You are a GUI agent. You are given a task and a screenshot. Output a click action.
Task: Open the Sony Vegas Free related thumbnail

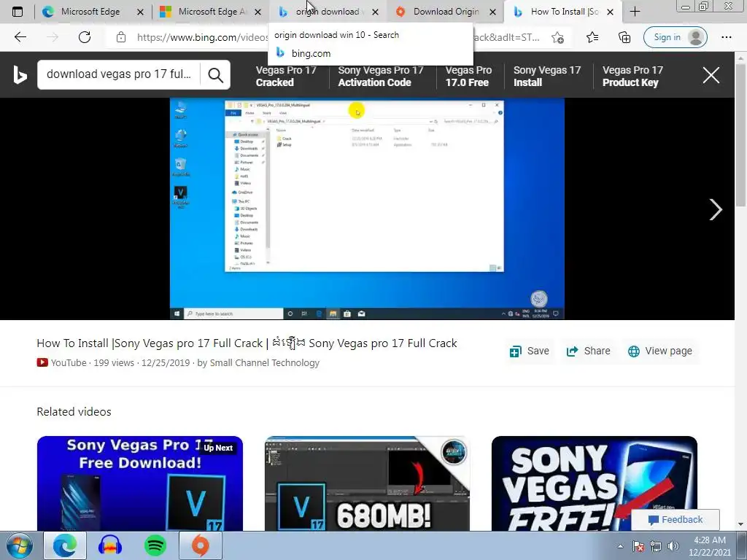[594, 483]
